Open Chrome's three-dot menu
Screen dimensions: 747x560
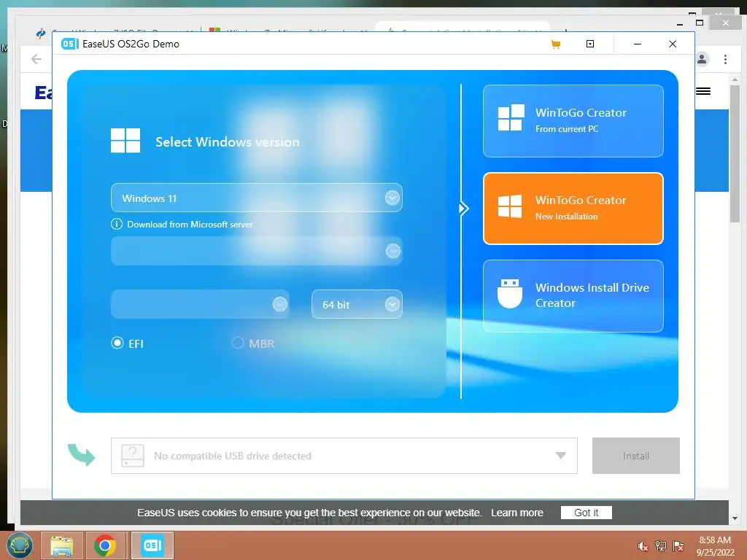725,59
